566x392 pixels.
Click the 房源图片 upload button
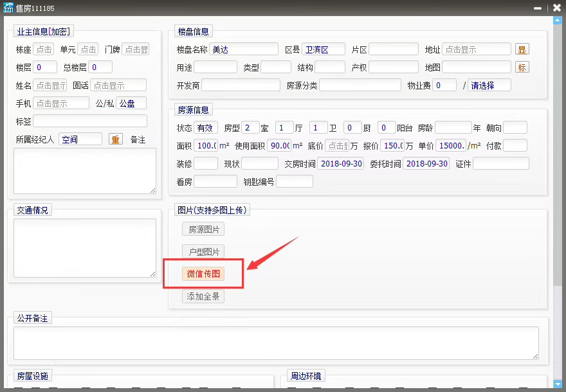click(203, 229)
